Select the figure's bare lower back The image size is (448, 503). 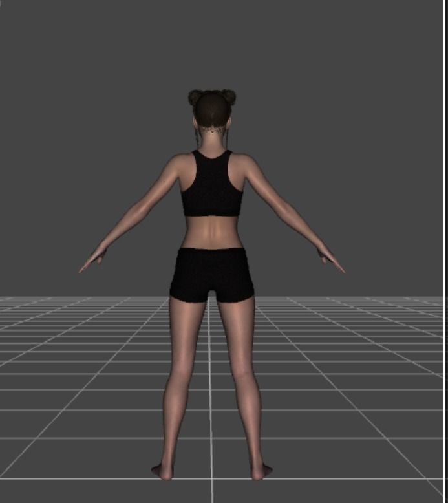coord(212,232)
